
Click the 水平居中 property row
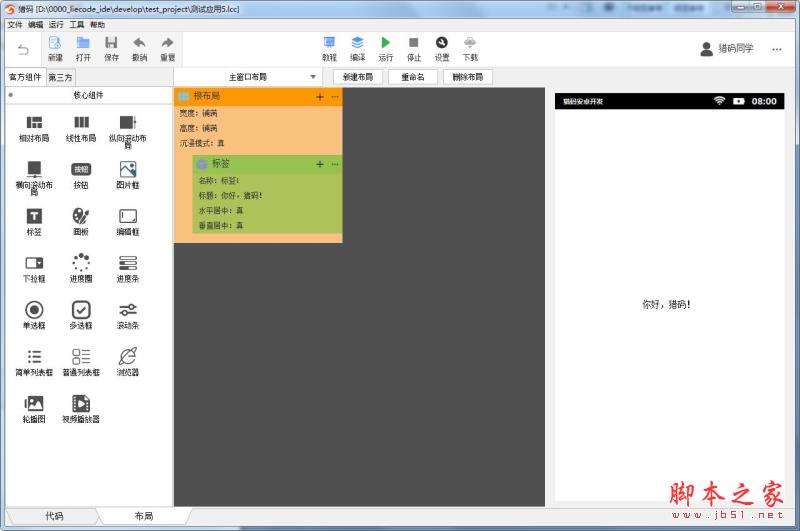pos(267,210)
